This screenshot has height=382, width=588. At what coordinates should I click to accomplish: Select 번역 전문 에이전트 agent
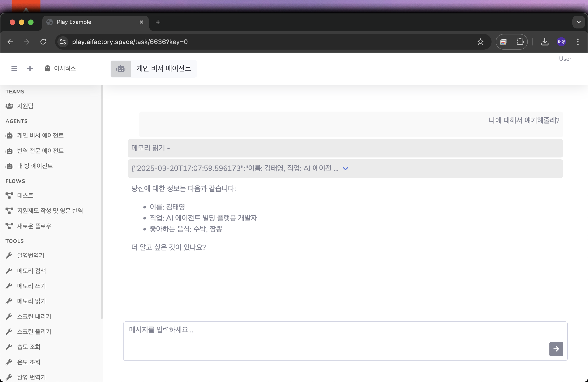35,151
